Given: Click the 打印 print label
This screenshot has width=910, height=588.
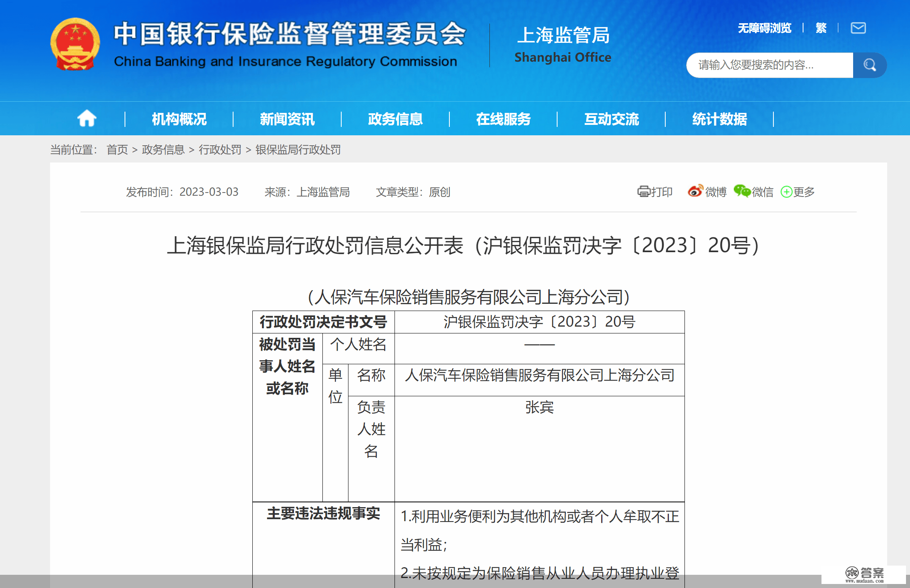Looking at the screenshot, I should [662, 192].
